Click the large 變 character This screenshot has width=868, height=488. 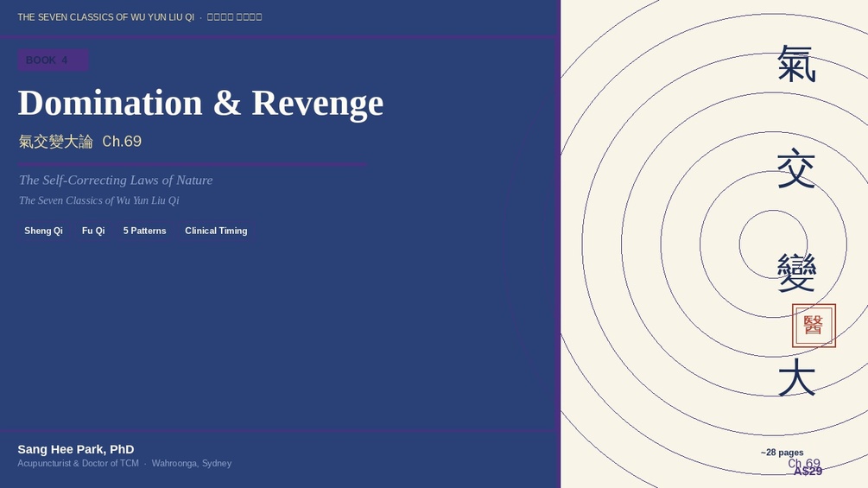coord(796,273)
